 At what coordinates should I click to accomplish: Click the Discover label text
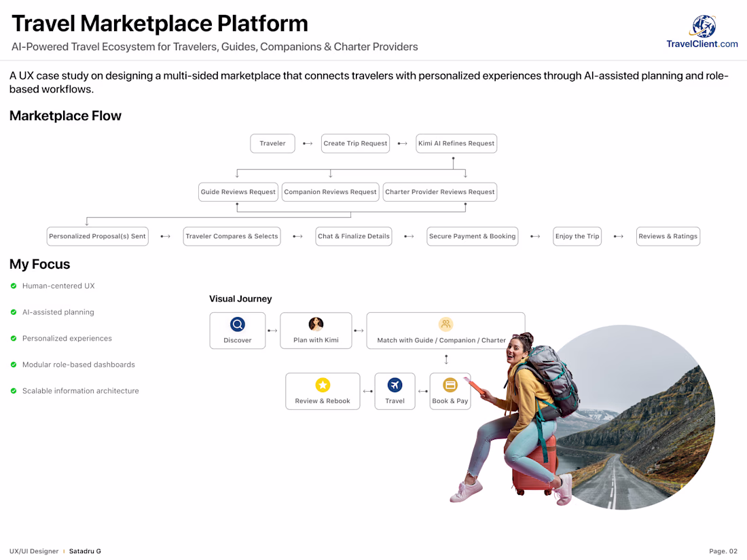coord(237,340)
